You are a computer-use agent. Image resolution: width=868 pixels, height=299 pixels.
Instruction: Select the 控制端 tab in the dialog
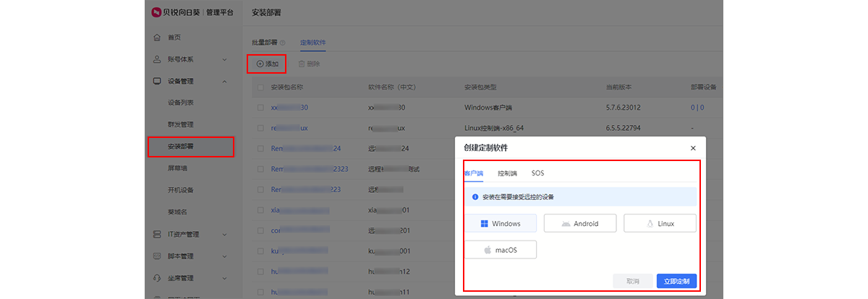tap(507, 173)
